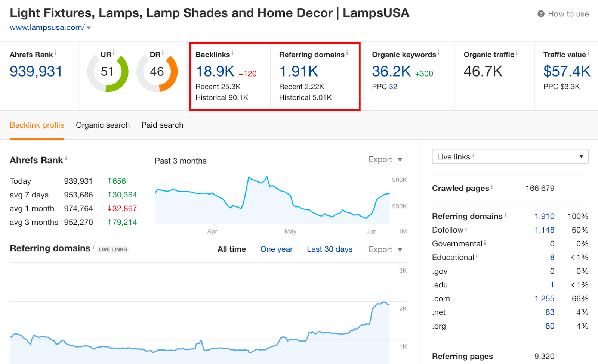Viewport: 598px width, 364px height.
Task: Click the info icon inside Live links box
Action: point(473,155)
